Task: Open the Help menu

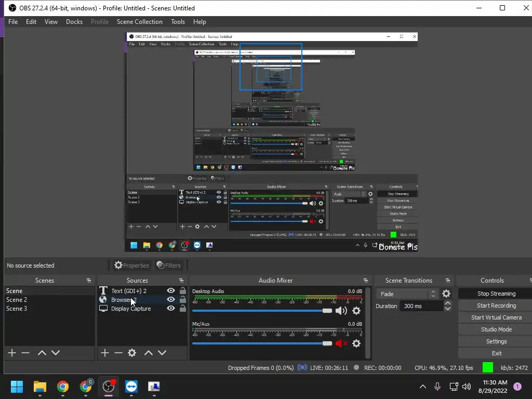Action: [x=200, y=22]
